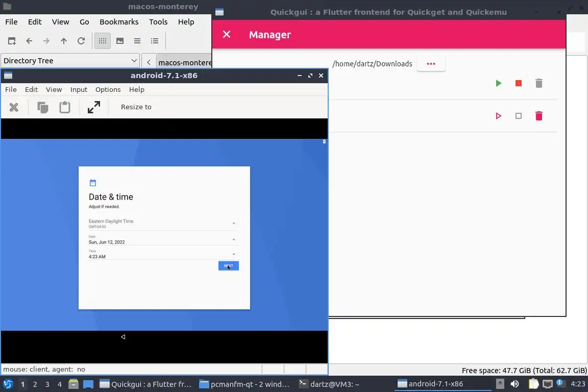Toggle fullscreen with the arrows icon
The height and width of the screenshot is (392, 588).
point(94,107)
